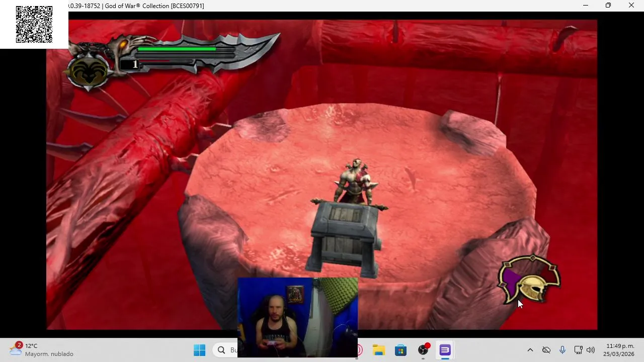Image resolution: width=644 pixels, height=362 pixels.
Task: Switch to OBS Studio in the taskbar
Action: [423, 350]
